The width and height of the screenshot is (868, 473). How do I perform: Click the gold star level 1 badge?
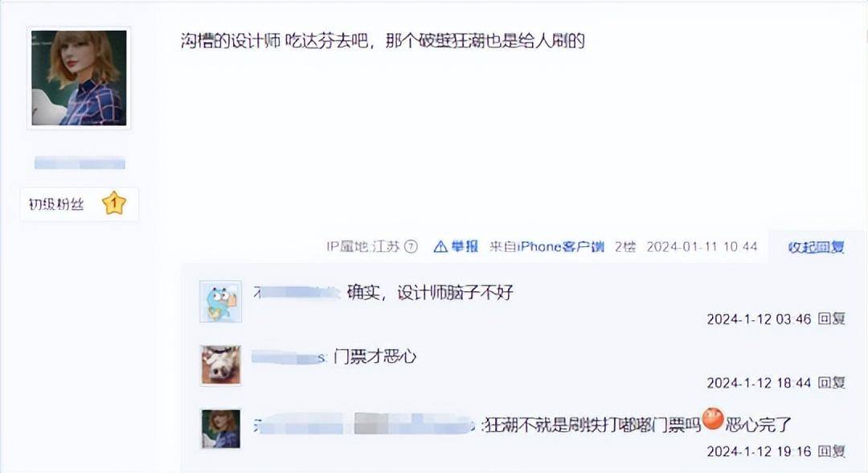point(114,204)
